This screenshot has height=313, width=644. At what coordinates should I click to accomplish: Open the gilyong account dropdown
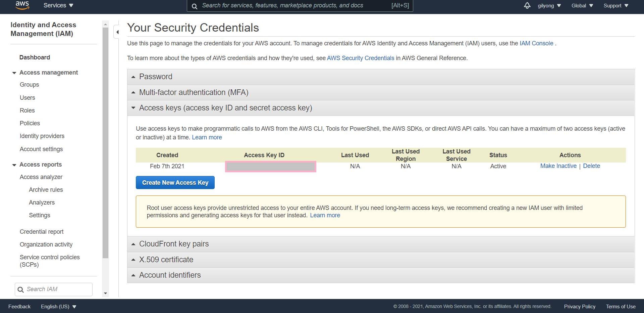(549, 6)
